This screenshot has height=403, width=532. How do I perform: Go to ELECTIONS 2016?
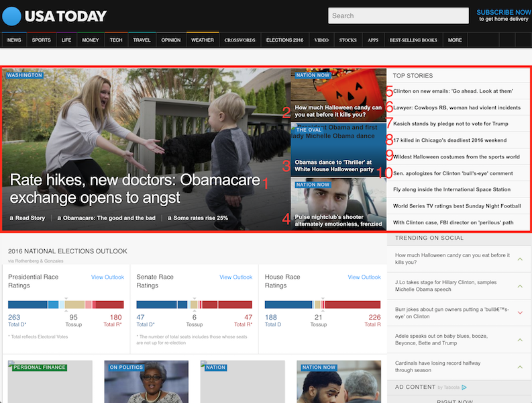(x=284, y=40)
